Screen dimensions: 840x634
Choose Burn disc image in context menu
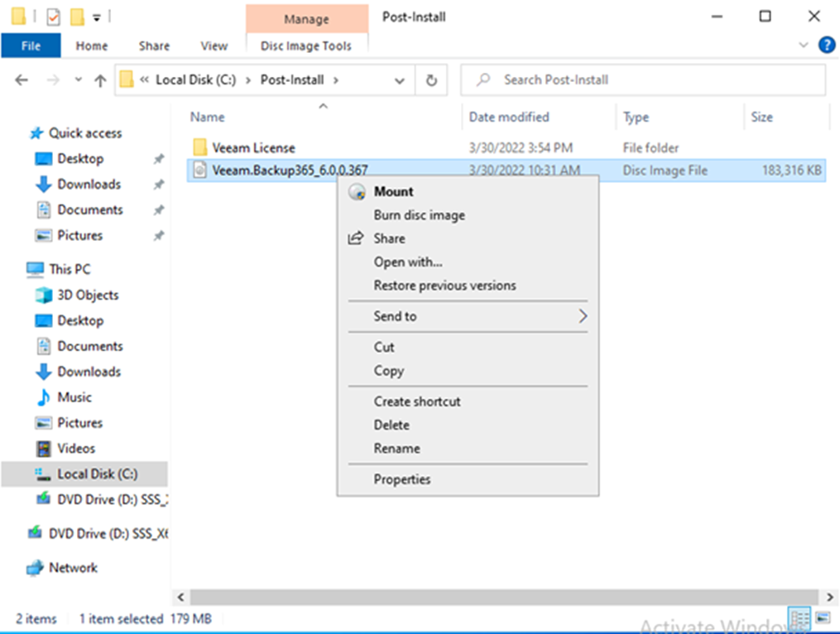pyautogui.click(x=419, y=215)
